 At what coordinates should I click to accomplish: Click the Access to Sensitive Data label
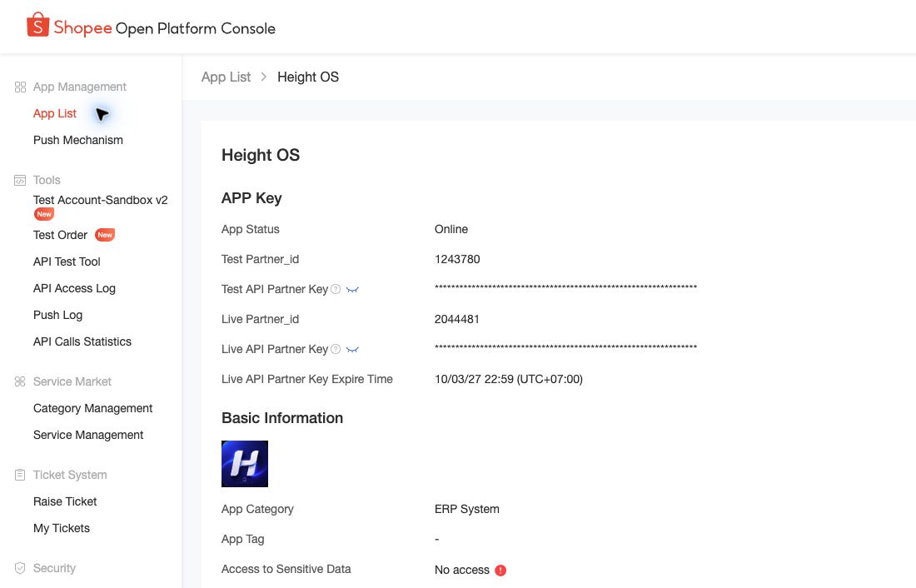click(286, 570)
